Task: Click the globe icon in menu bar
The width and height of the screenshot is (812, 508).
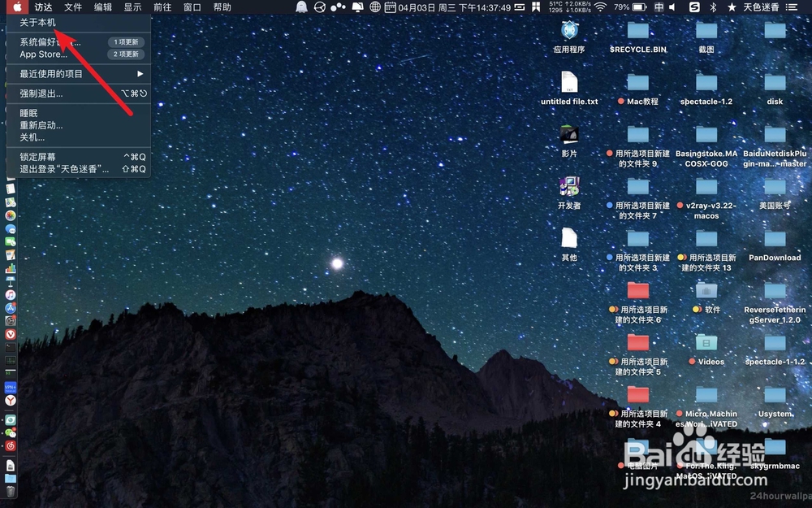Action: pyautogui.click(x=375, y=7)
